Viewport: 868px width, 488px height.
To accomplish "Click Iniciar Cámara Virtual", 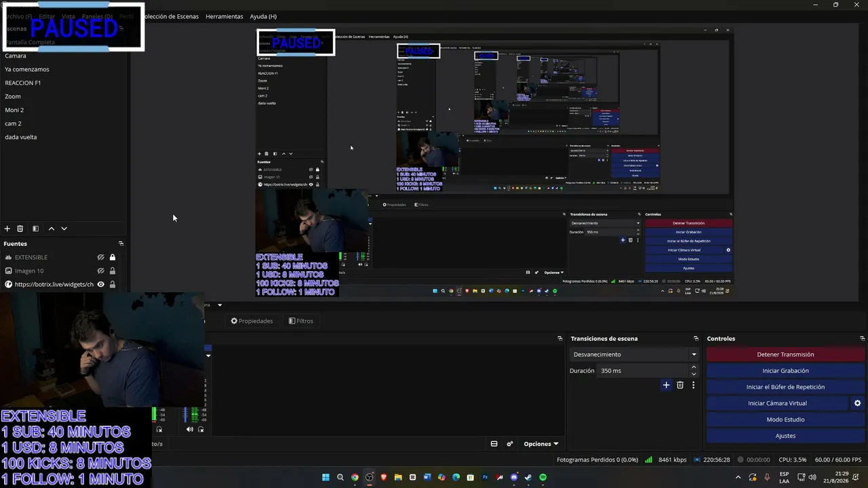I will click(x=777, y=403).
